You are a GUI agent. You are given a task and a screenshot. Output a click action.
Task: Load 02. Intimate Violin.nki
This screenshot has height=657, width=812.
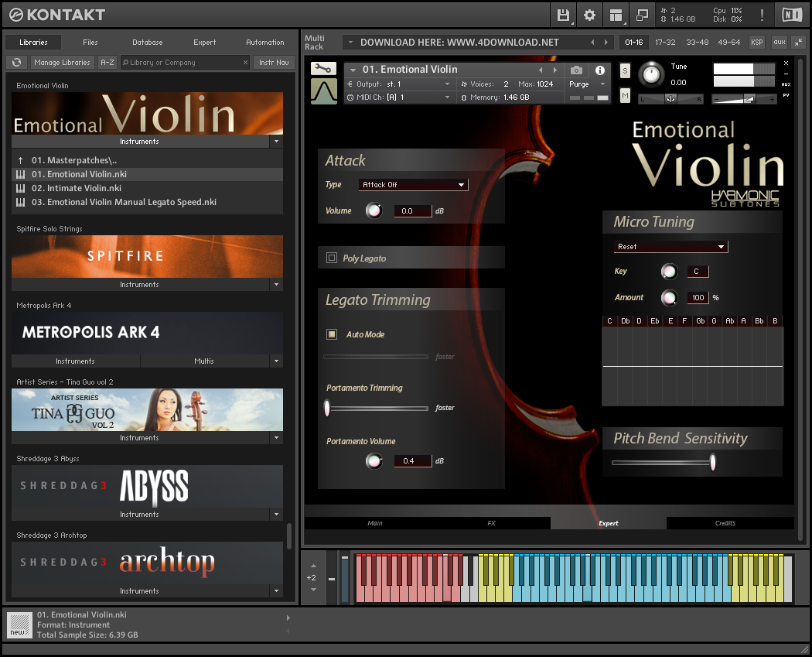click(147, 188)
